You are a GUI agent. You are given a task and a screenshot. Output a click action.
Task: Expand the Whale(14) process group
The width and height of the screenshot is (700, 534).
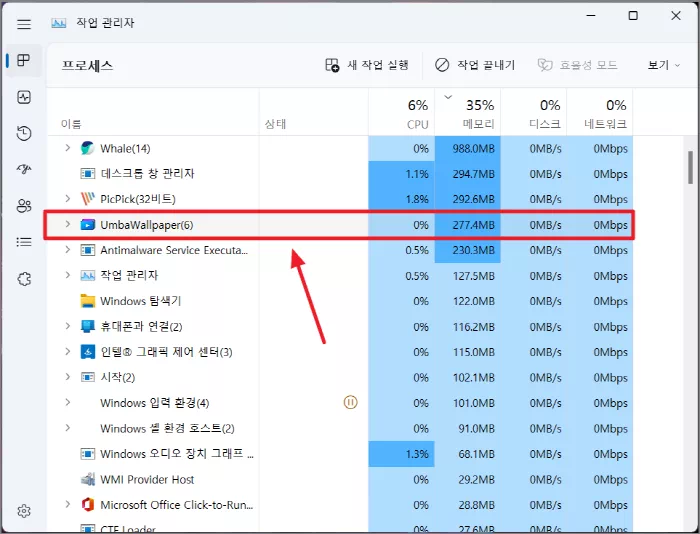click(x=67, y=148)
